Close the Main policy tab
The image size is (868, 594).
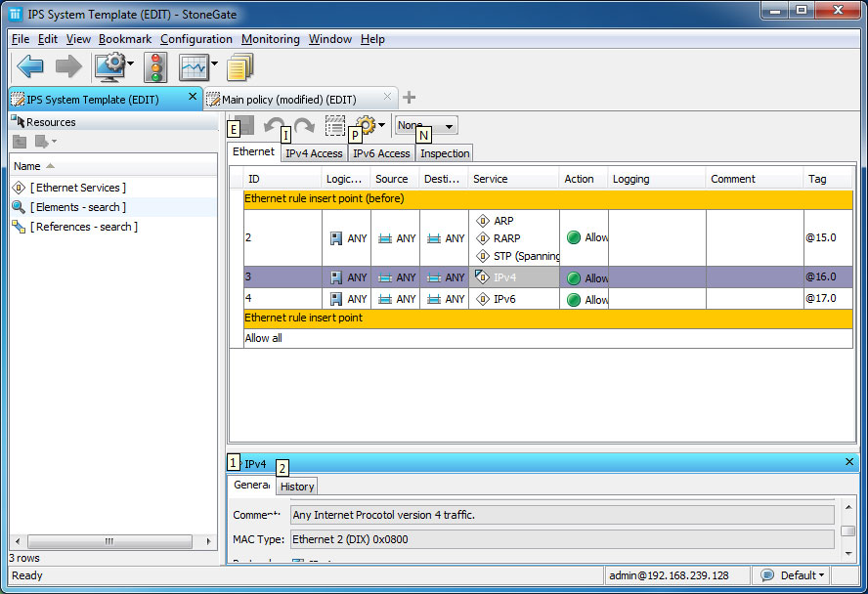(387, 97)
